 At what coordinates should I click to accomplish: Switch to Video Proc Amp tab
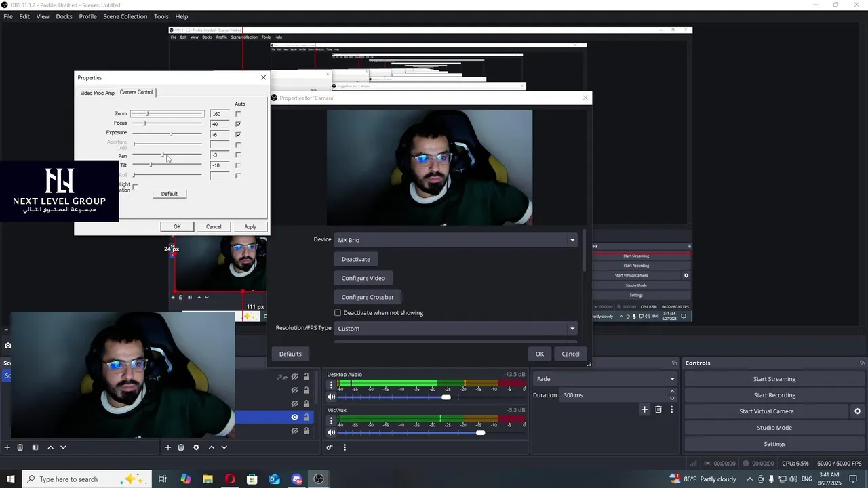98,93
